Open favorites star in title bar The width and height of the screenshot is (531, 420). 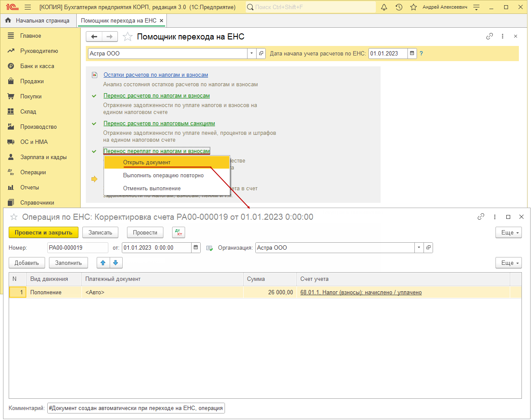pyautogui.click(x=414, y=7)
